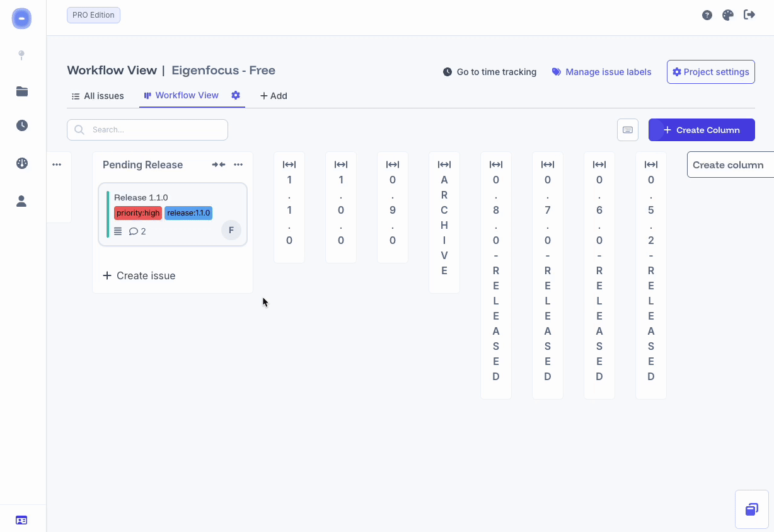Expand the 0.9.0 collapsed column
The width and height of the screenshot is (774, 532).
point(392,164)
